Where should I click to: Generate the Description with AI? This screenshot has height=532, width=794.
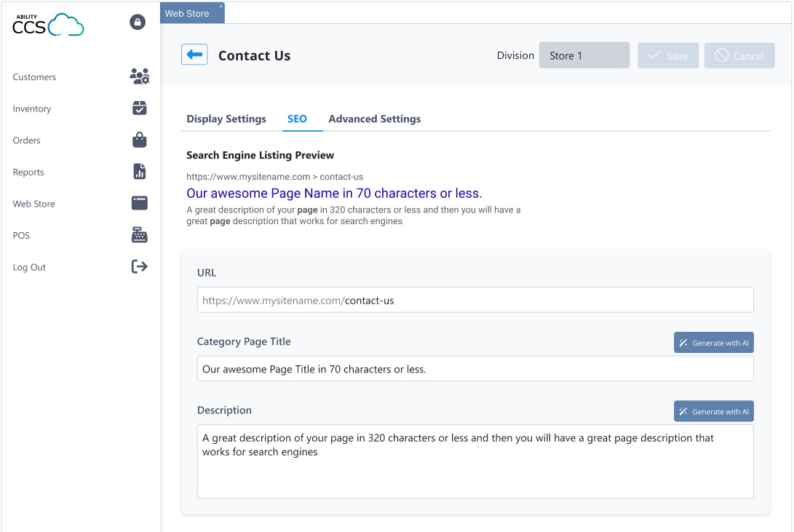point(713,410)
